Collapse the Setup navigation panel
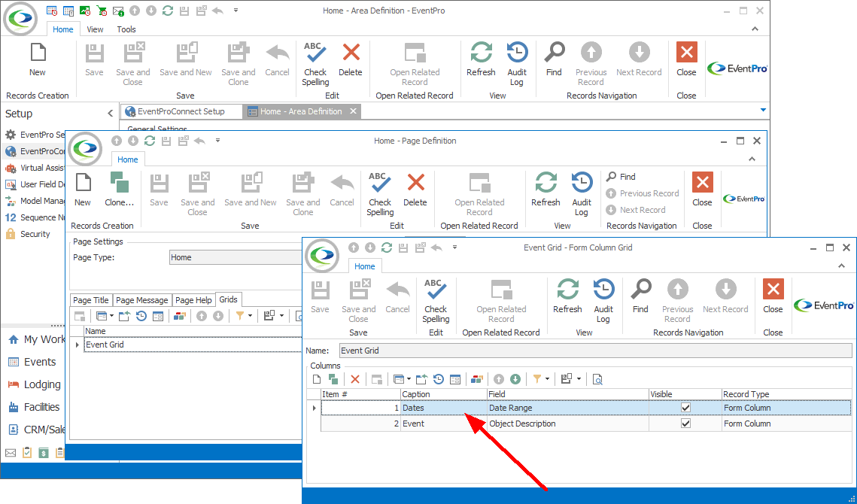This screenshot has width=857, height=504. pos(111,114)
